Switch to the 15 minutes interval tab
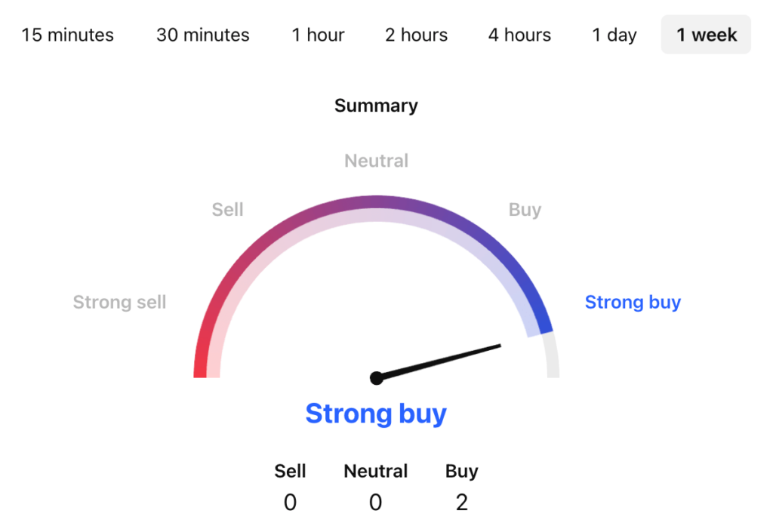The width and height of the screenshot is (773, 532). (x=67, y=34)
